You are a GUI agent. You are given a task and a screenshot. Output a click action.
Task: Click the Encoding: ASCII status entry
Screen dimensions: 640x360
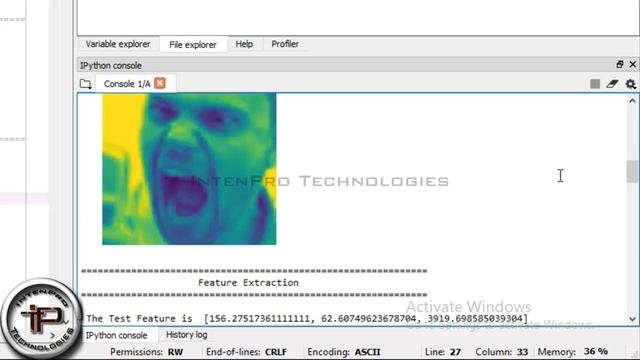(x=344, y=352)
